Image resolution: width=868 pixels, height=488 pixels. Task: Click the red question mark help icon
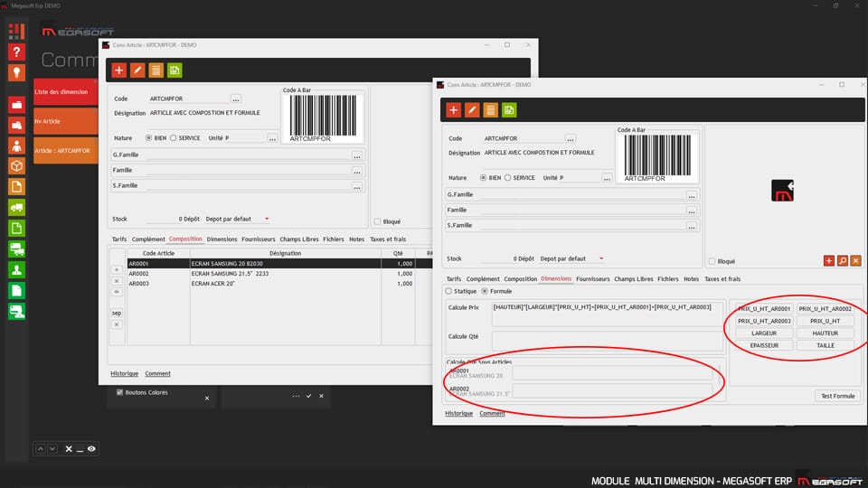point(16,52)
